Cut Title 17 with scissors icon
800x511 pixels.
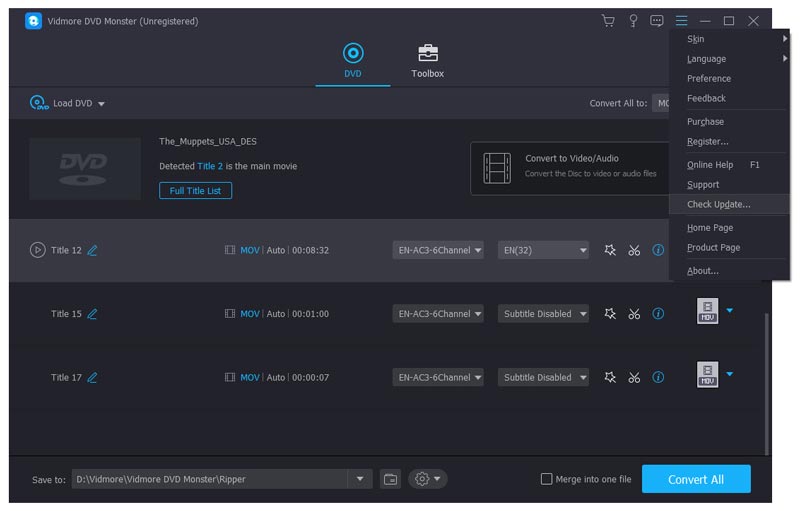pyautogui.click(x=634, y=378)
